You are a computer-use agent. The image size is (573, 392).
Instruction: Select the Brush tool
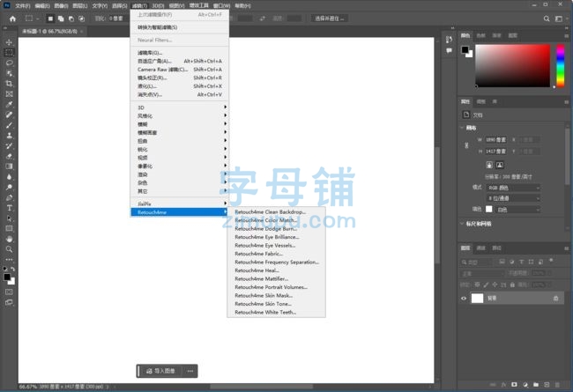coord(9,125)
